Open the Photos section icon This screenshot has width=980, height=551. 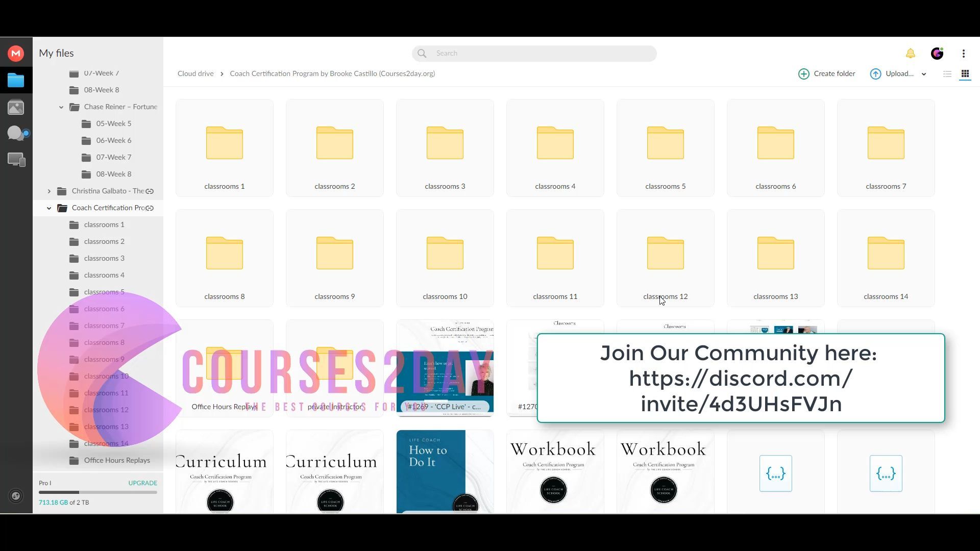tap(16, 108)
